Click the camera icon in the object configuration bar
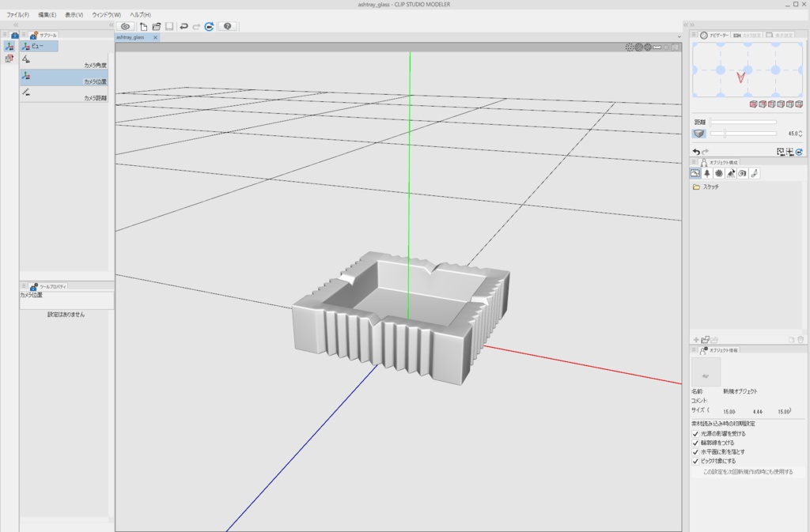The width and height of the screenshot is (810, 532). click(x=742, y=172)
